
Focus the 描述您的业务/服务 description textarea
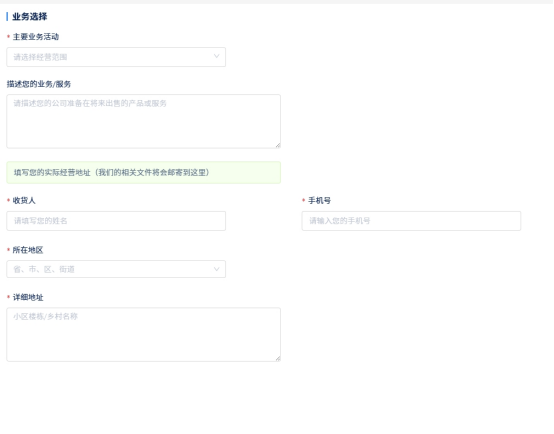point(143,121)
